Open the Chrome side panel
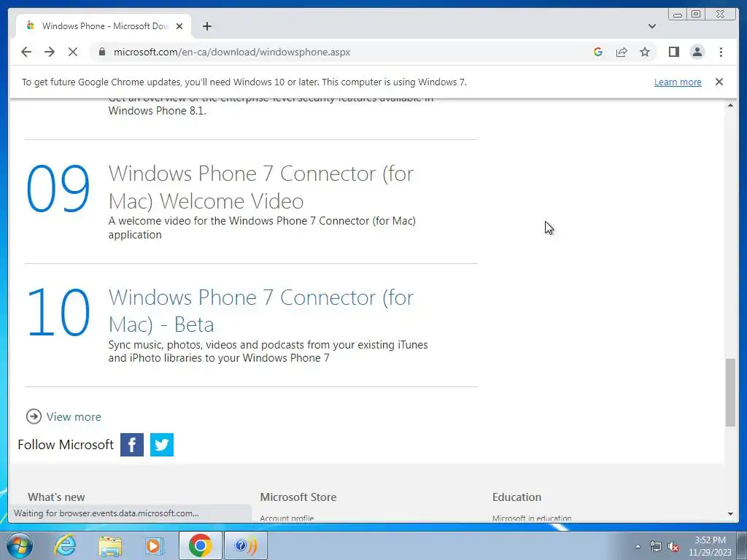 [673, 52]
